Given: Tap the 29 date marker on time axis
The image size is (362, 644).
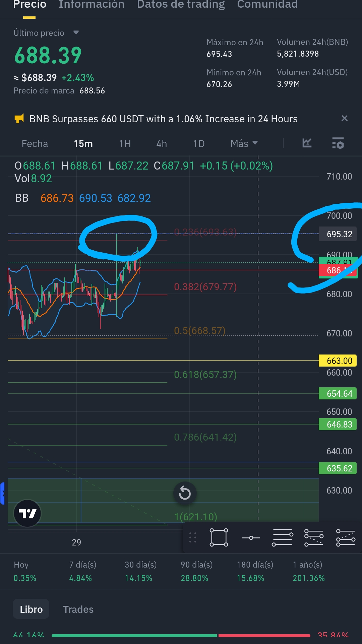Looking at the screenshot, I should [x=76, y=542].
